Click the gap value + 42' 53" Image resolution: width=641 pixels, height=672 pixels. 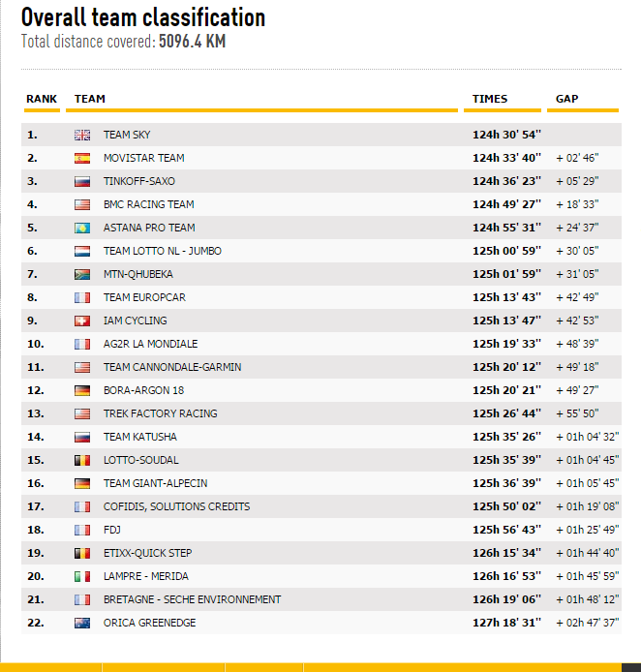click(577, 321)
